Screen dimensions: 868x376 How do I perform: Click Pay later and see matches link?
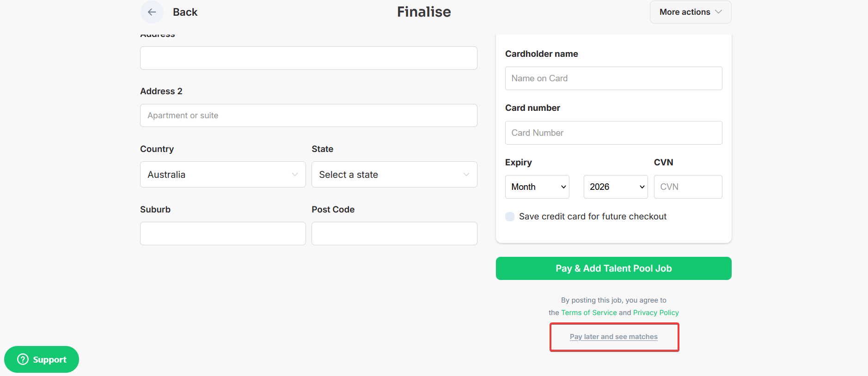click(613, 337)
